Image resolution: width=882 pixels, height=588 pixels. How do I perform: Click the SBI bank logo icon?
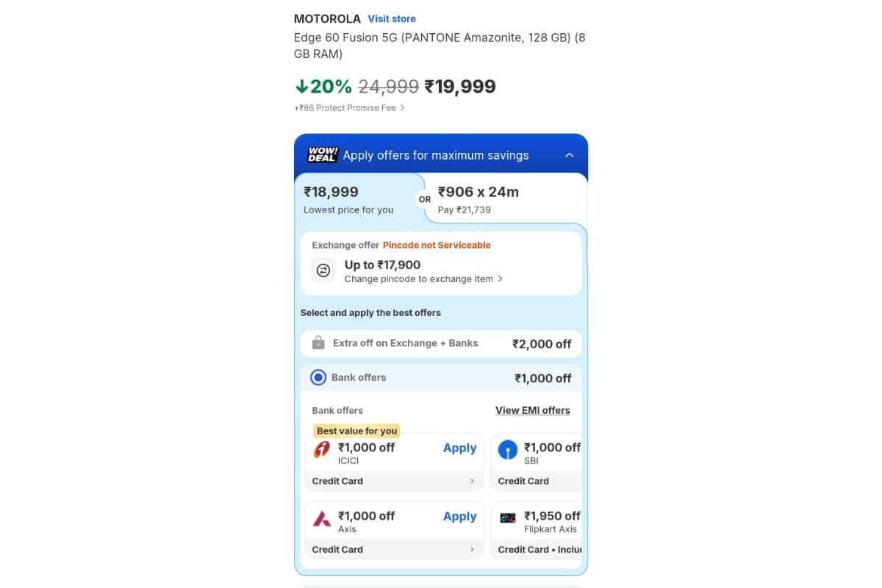[508, 449]
